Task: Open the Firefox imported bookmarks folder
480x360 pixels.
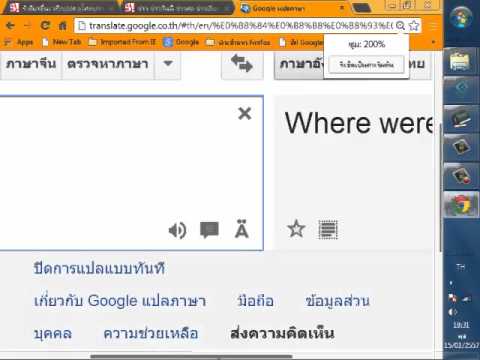Action: (239, 42)
